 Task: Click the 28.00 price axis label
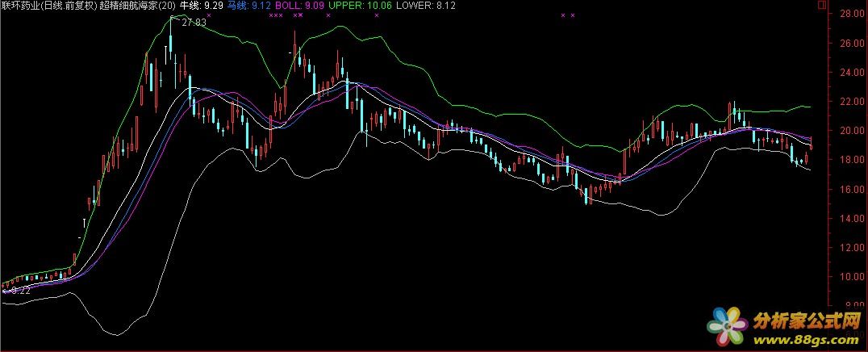[851, 13]
